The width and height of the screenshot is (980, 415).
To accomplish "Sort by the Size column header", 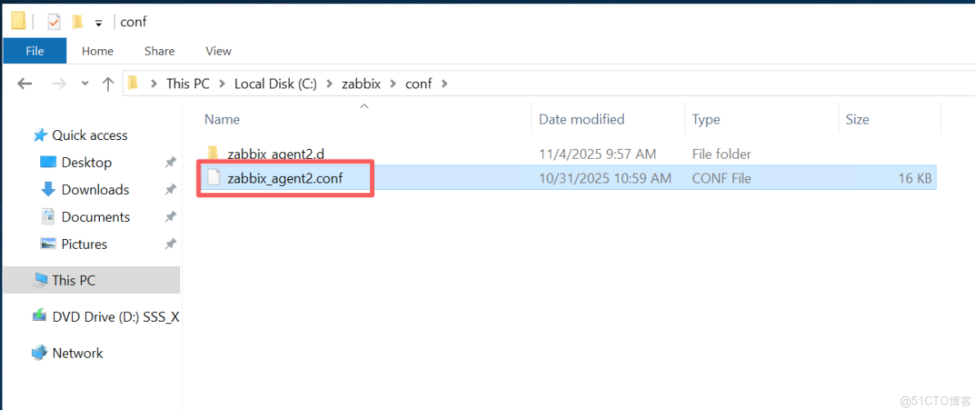I will (857, 120).
